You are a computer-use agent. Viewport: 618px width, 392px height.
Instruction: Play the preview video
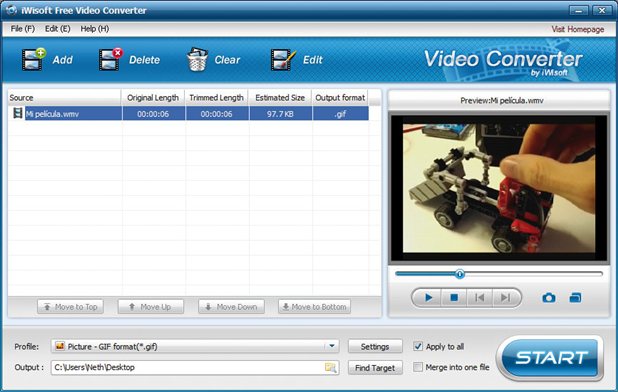(428, 298)
